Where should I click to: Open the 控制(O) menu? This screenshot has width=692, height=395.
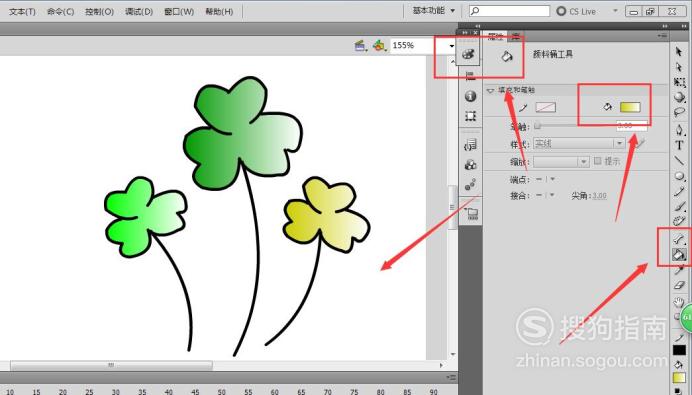(x=99, y=11)
